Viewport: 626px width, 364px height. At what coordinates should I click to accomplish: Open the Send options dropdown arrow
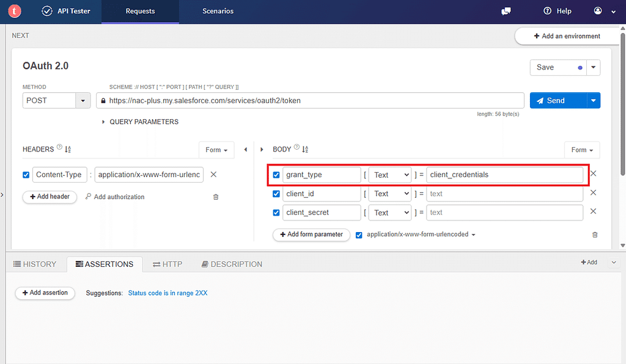pyautogui.click(x=593, y=101)
